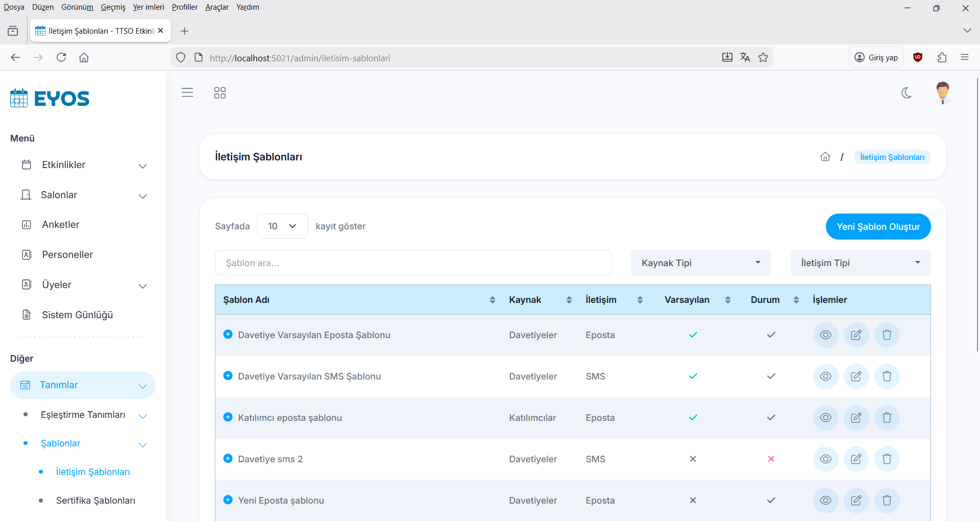Click the home icon in breadcrumb
The height and width of the screenshot is (521, 980).
point(825,157)
